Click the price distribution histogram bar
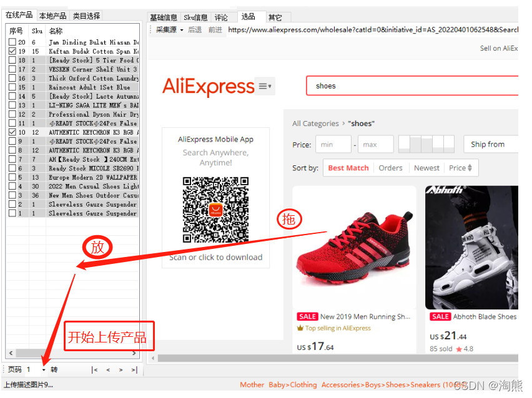The image size is (532, 398). (426, 144)
